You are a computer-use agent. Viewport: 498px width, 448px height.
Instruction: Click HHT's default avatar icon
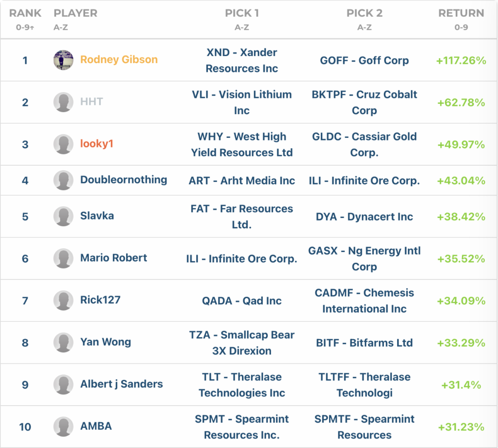tap(63, 102)
